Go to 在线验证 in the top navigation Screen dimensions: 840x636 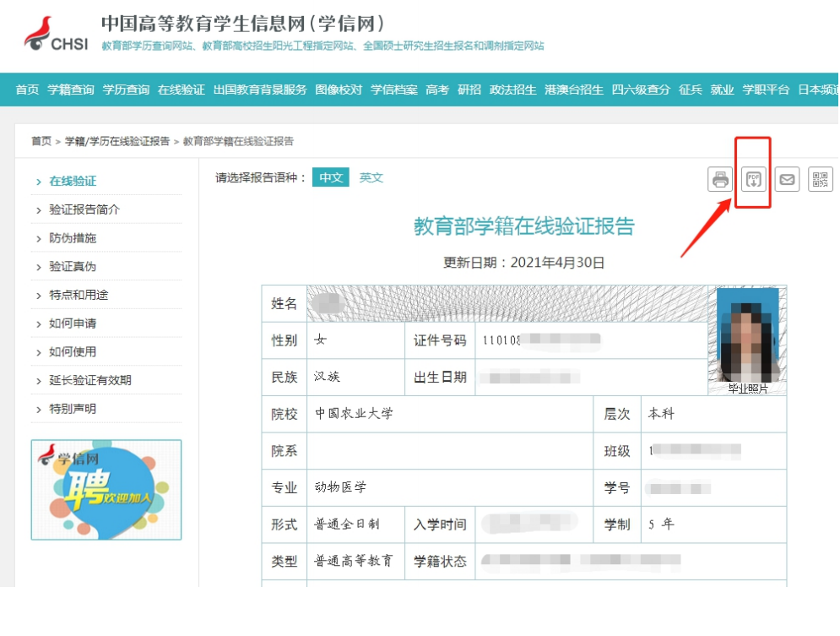[x=181, y=90]
